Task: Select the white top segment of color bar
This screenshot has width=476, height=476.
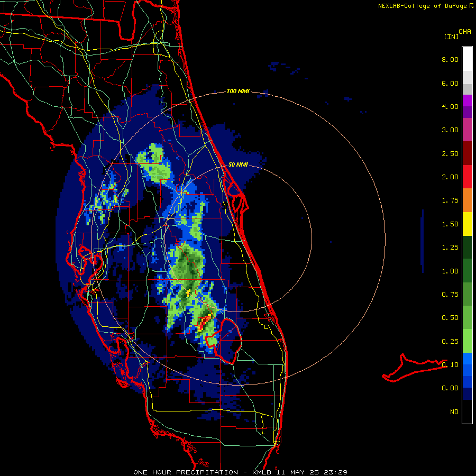Action: point(467,59)
